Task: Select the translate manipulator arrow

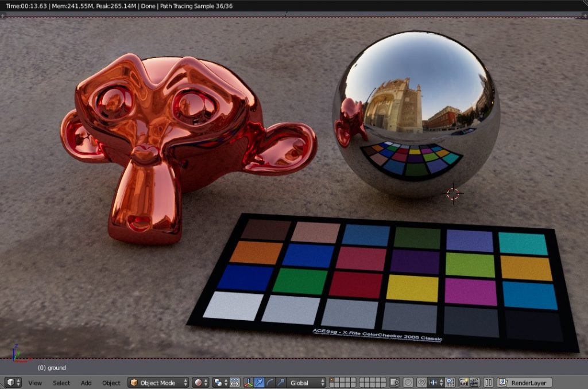Action: point(259,383)
